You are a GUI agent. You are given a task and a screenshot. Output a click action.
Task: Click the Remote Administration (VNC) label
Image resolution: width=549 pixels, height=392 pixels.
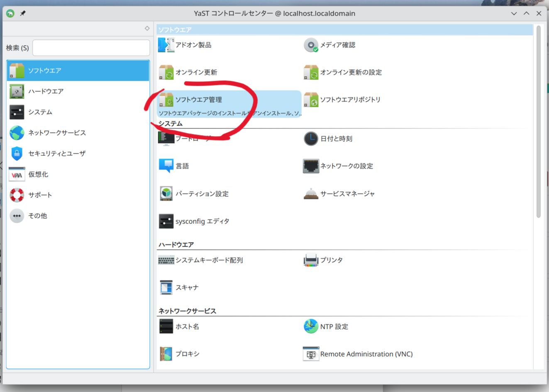click(366, 354)
